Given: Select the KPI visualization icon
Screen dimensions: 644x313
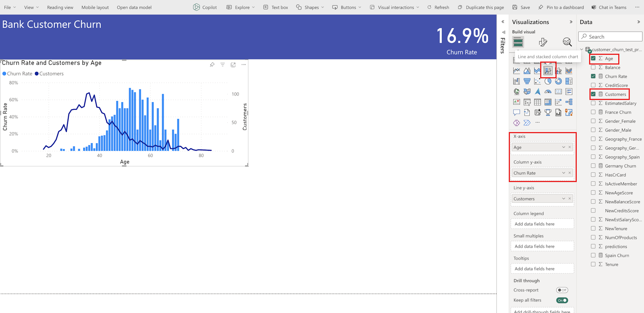Looking at the screenshot, I should (517, 102).
